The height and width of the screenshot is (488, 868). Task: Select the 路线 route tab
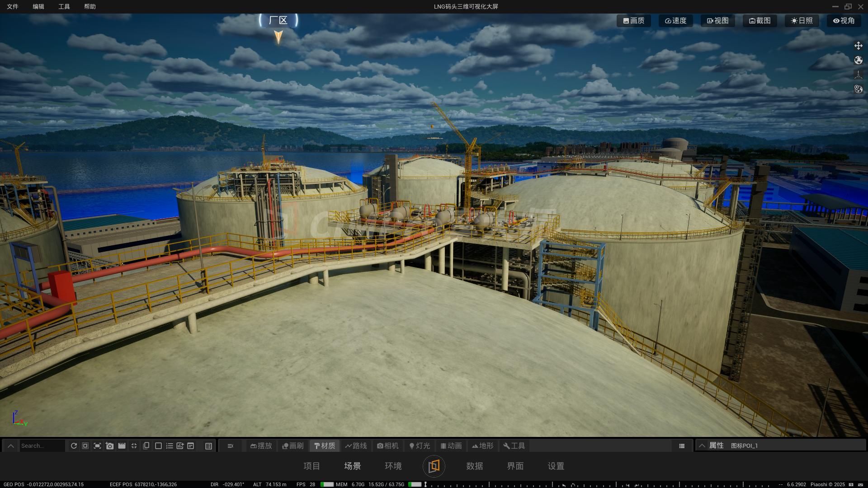(356, 446)
